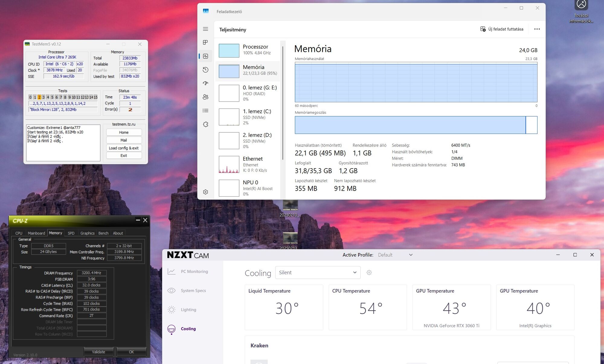This screenshot has height=364, width=604.
Task: Switch to SPD tab in CPU-Z
Action: click(x=71, y=233)
